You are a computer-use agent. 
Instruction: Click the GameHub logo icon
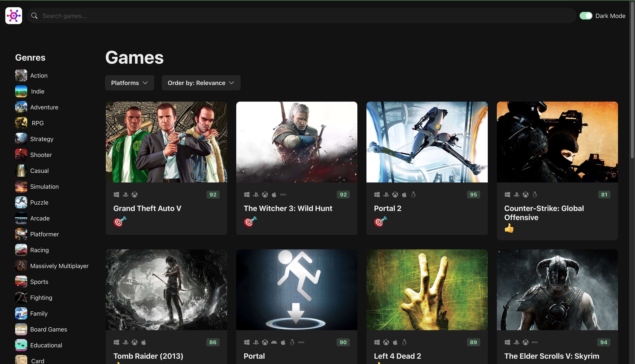(x=14, y=16)
